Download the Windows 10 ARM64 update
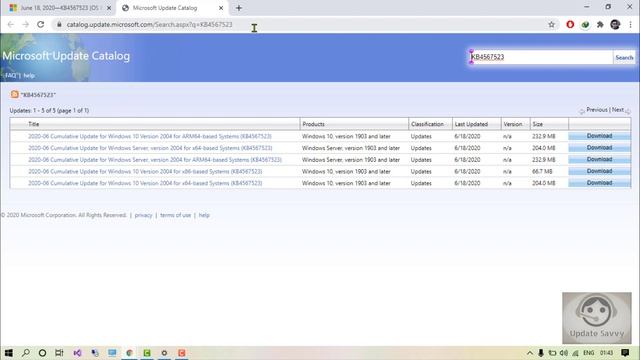This screenshot has height=360, width=640. coord(599,136)
